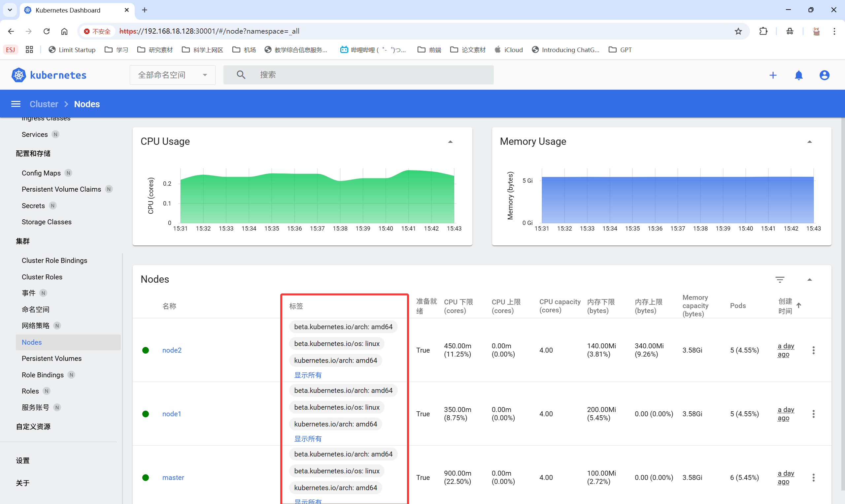Click the Nodes table filter icon

coord(780,279)
